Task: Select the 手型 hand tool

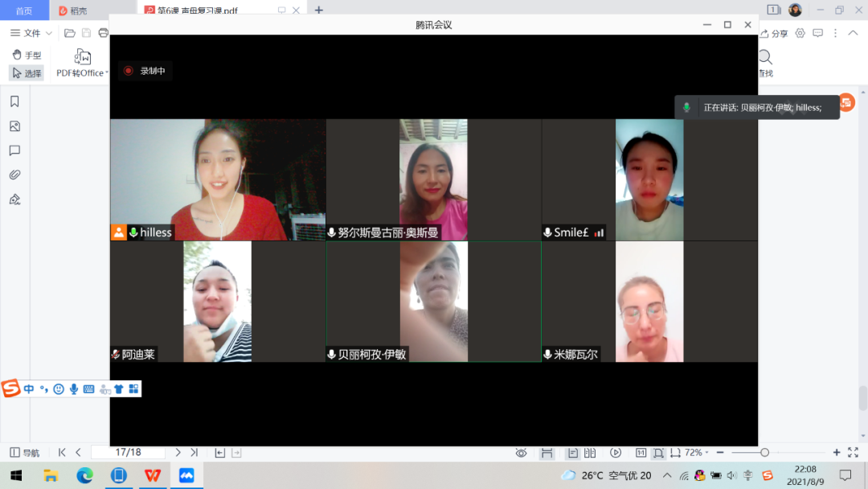Action: [x=28, y=55]
